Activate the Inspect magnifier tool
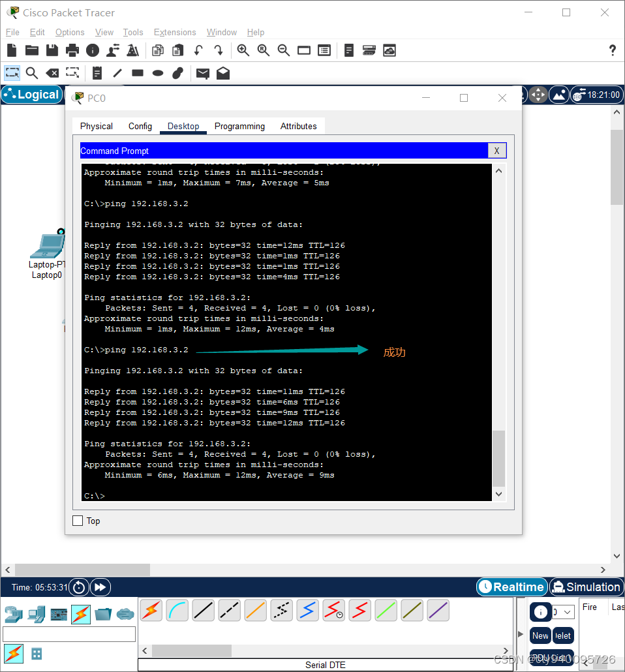Viewport: 625px width, 672px height. coord(32,73)
